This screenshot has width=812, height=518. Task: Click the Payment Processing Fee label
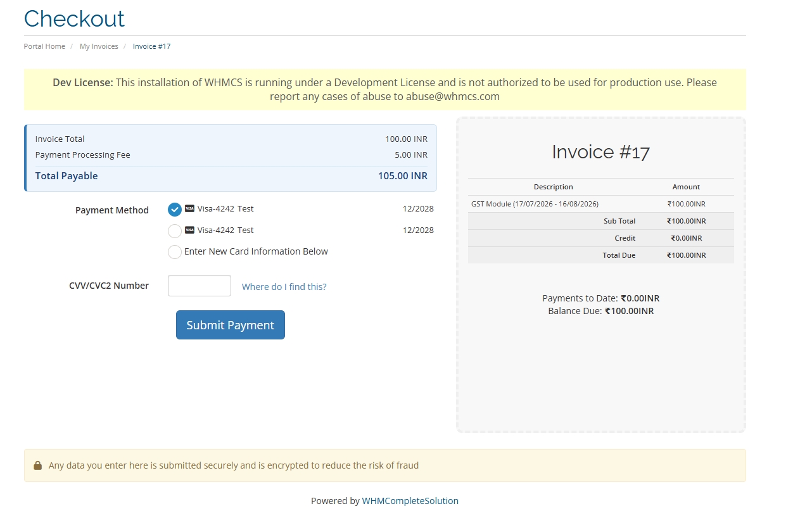83,155
